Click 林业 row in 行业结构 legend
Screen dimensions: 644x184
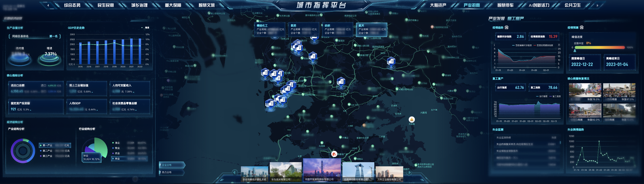pos(129,158)
